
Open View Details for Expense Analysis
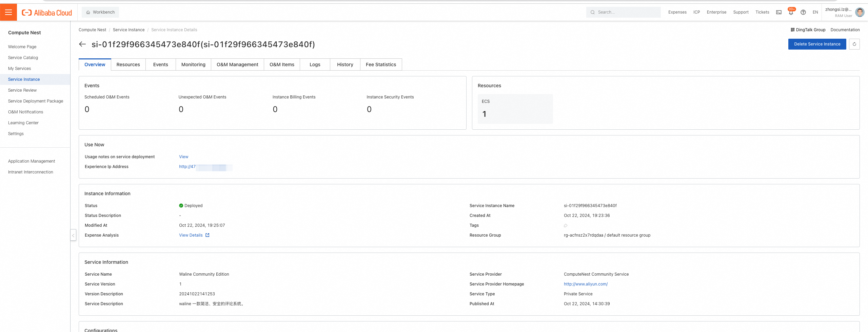(194, 235)
